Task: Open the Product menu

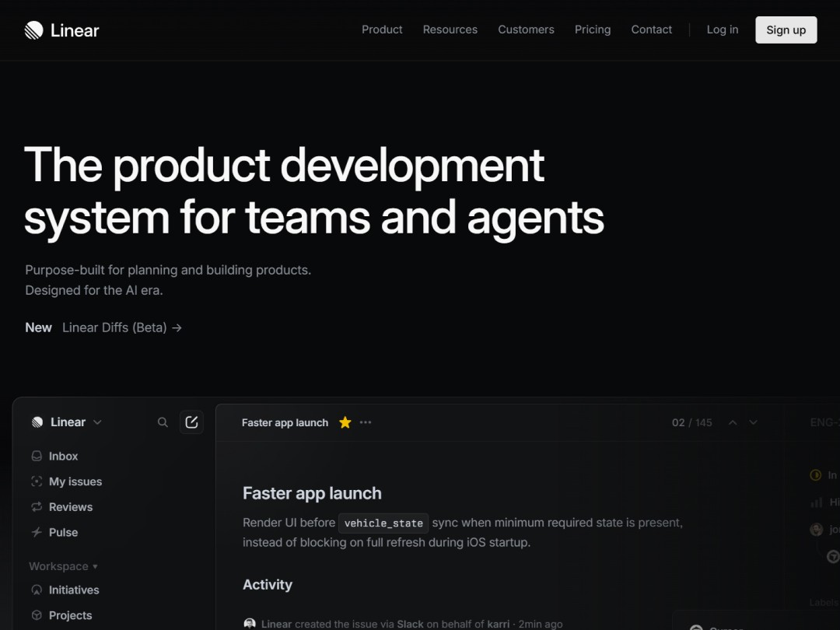Action: click(x=382, y=30)
